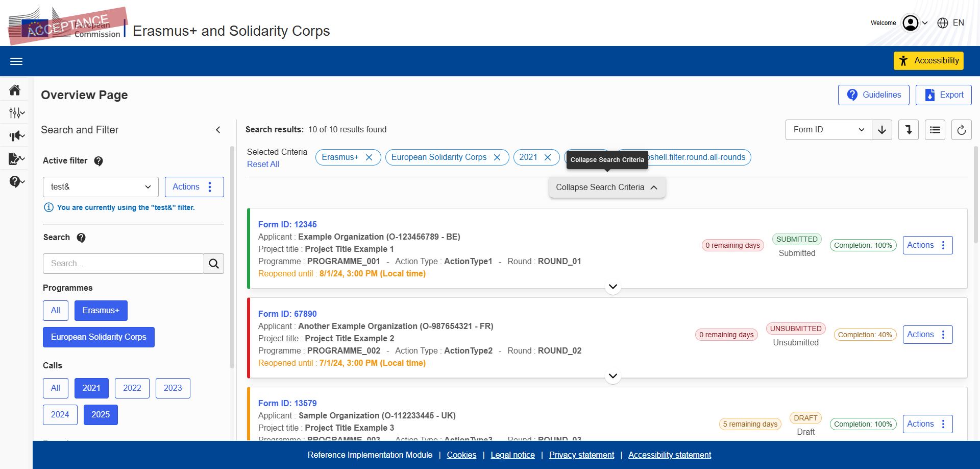Switch results to list view
The image size is (980, 469).
935,130
